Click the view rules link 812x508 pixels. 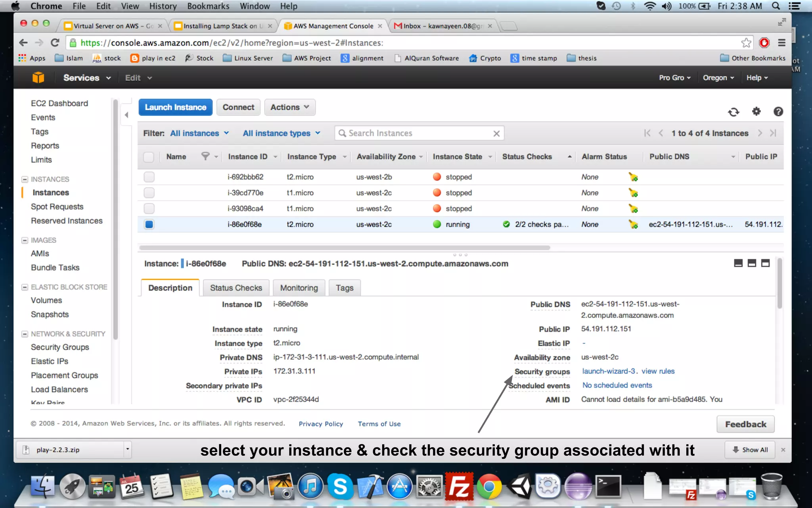[x=658, y=371]
